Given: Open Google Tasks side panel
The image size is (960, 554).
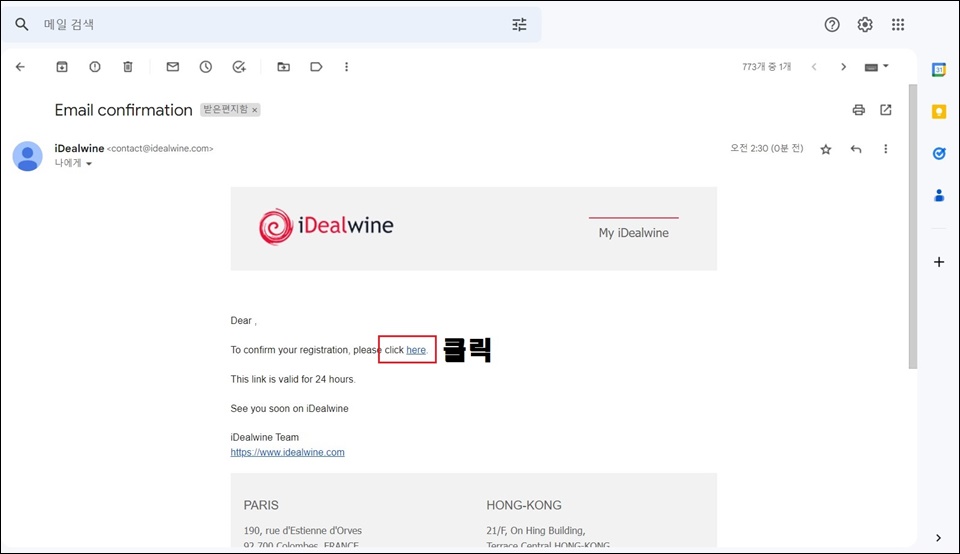Looking at the screenshot, I should pyautogui.click(x=939, y=153).
